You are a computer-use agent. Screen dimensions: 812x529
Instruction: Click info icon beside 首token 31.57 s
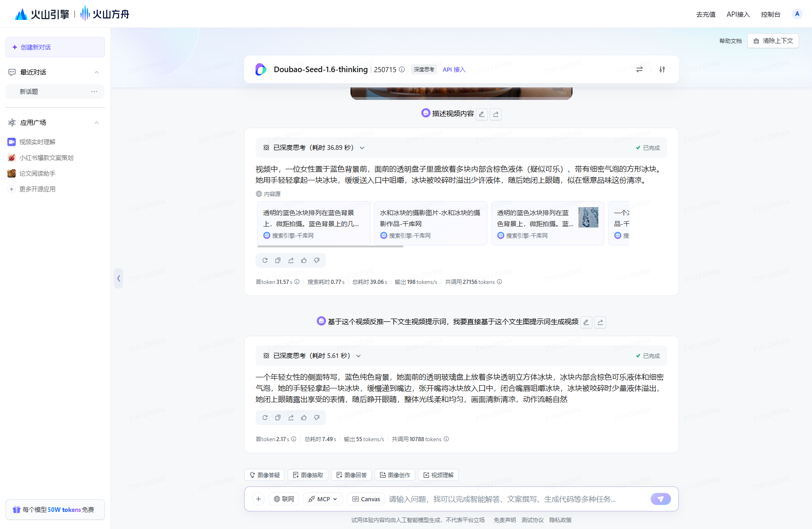[x=297, y=282]
